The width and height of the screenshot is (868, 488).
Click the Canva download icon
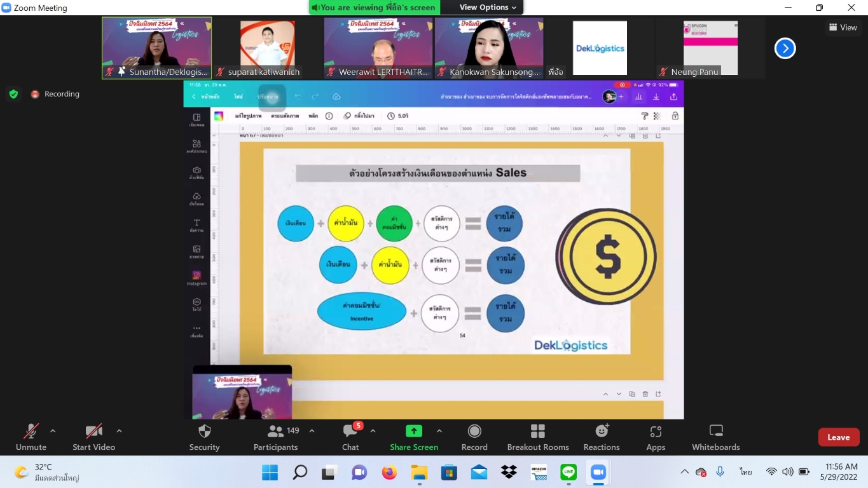(656, 97)
